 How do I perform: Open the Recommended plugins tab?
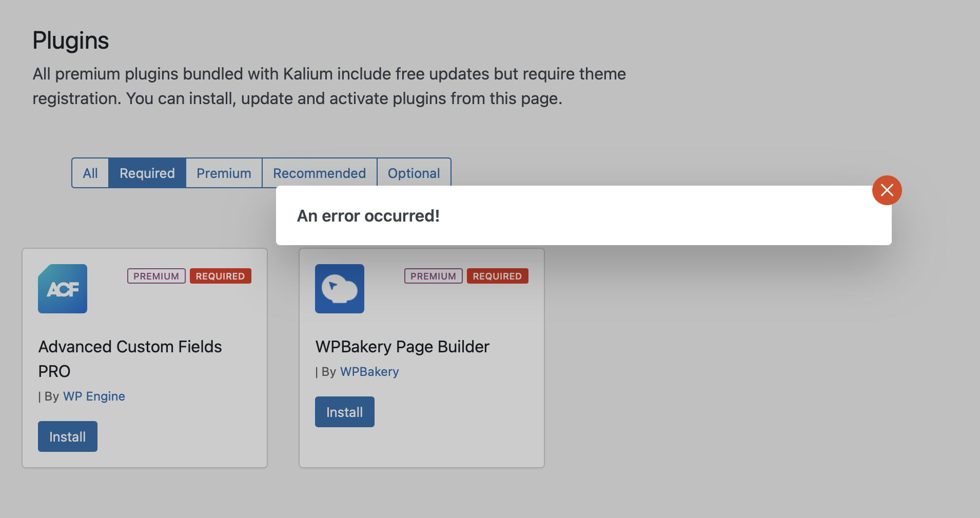click(319, 173)
